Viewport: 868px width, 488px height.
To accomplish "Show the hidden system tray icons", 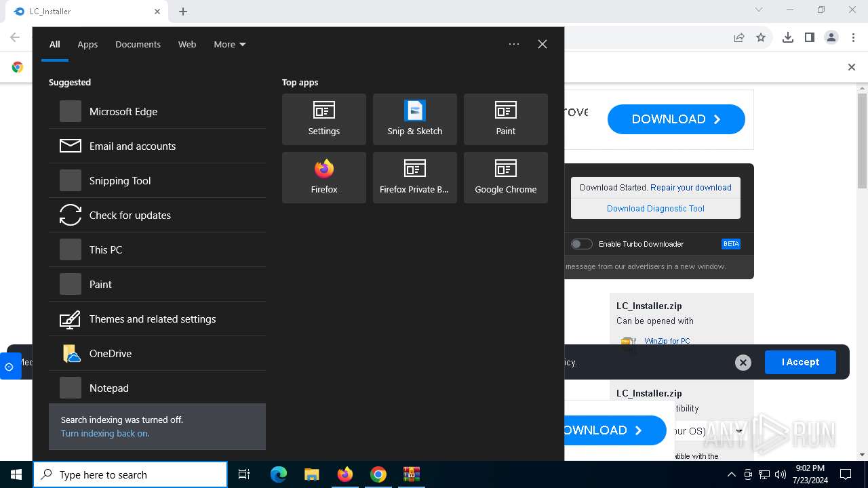I will tap(731, 474).
